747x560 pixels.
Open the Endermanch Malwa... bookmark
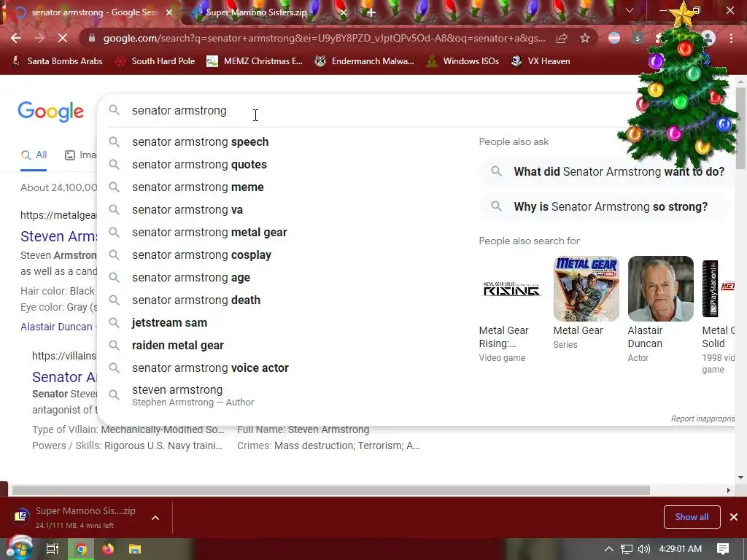point(365,61)
